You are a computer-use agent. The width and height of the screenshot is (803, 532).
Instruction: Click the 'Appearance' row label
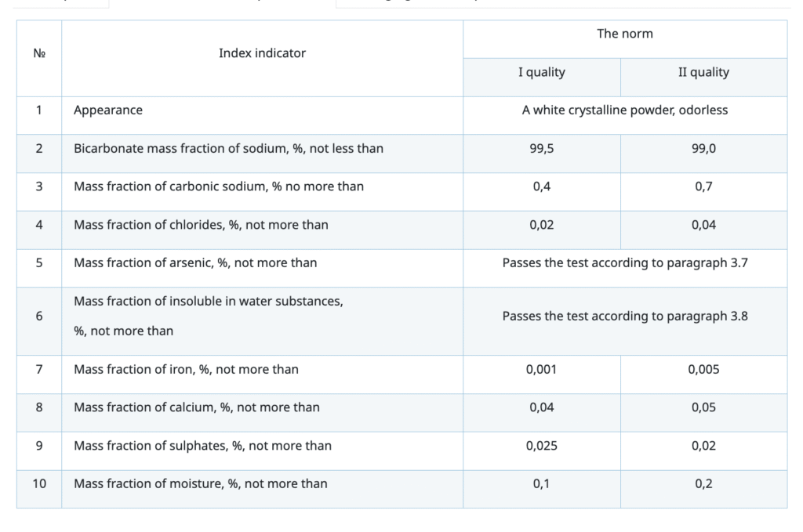point(108,110)
